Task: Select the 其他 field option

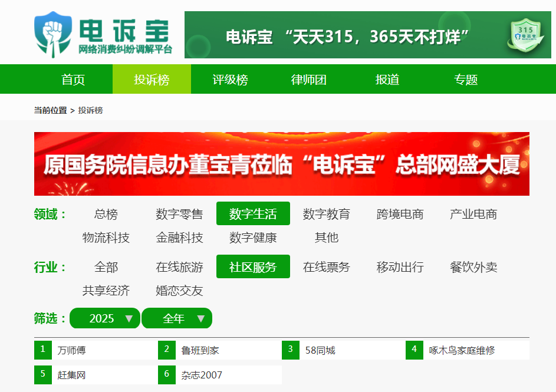Action: click(327, 237)
